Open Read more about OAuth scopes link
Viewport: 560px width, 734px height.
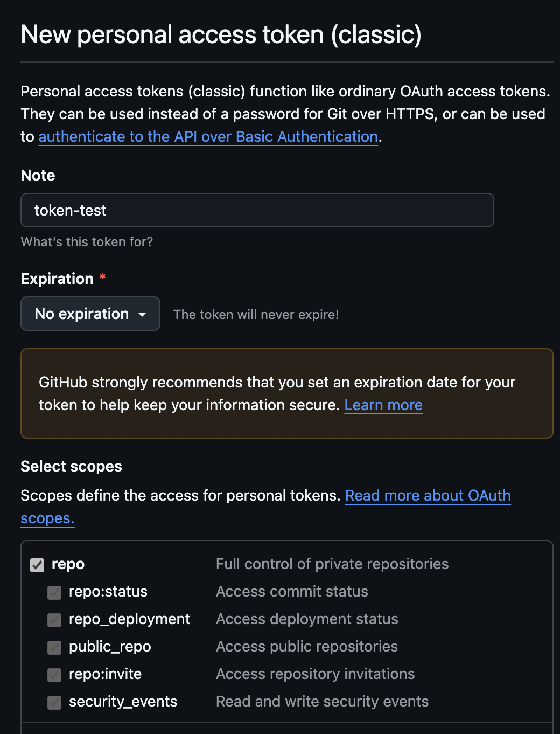click(x=428, y=496)
